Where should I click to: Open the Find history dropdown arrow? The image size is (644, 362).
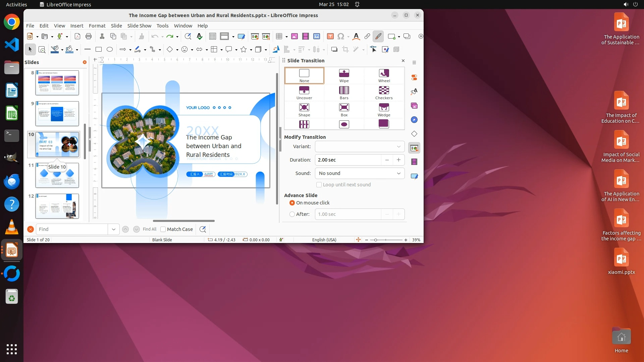click(114, 229)
